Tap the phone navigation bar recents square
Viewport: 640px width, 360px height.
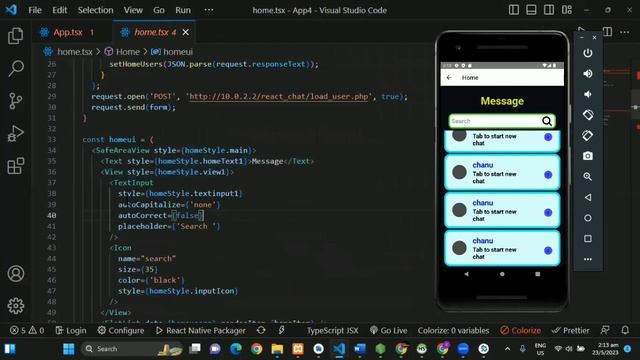[538, 274]
